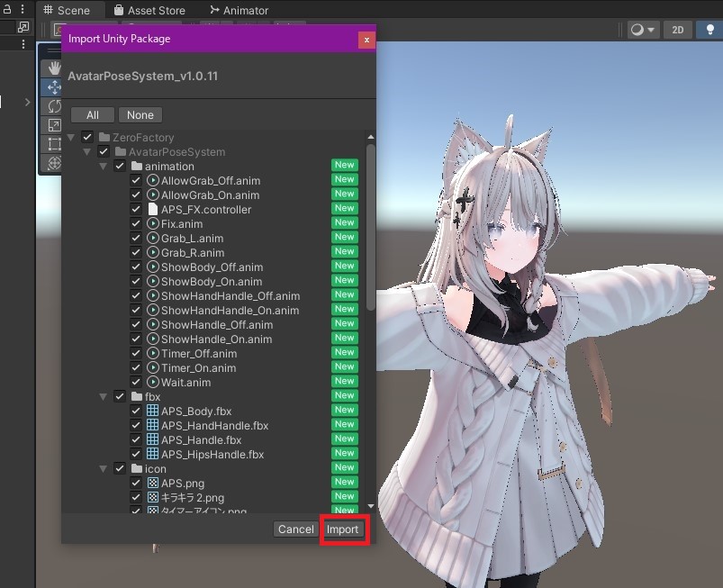Viewport: 723px width, 588px height.
Task: Expand the collapsed left panel chevron
Action: coord(27,102)
